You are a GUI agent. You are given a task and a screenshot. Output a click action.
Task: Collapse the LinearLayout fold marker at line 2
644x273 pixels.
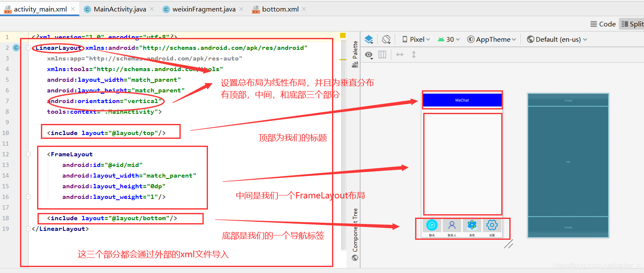(28, 48)
